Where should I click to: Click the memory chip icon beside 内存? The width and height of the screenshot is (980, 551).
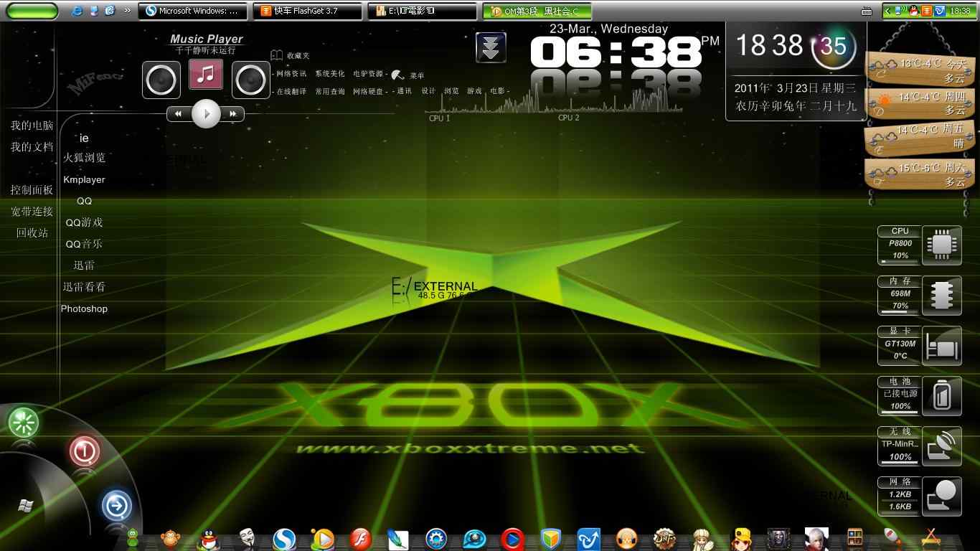[942, 295]
